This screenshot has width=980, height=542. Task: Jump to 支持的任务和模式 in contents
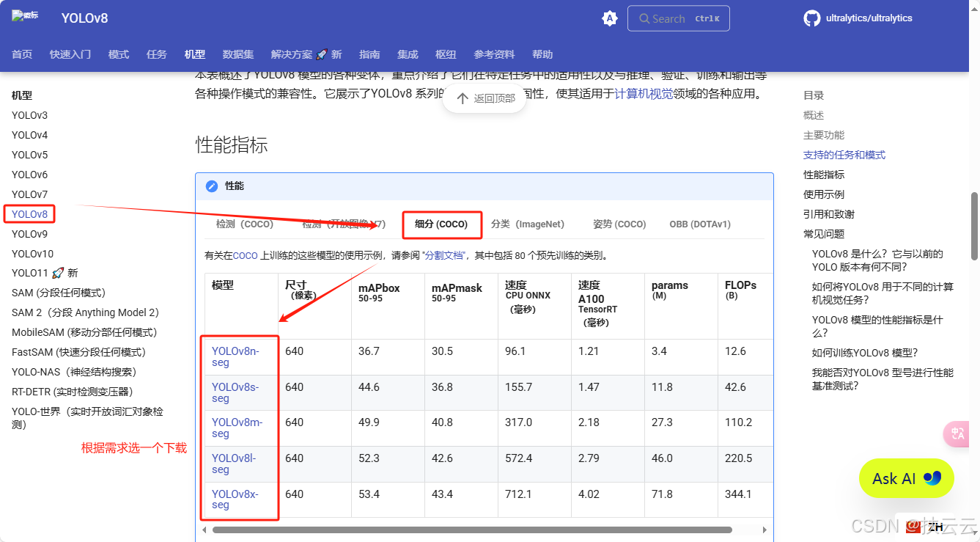(x=844, y=155)
